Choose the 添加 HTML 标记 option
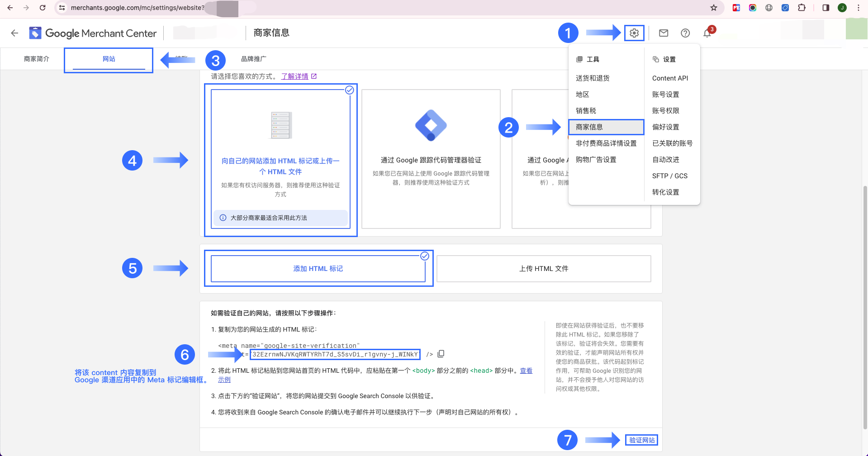The image size is (868, 456). (x=318, y=269)
